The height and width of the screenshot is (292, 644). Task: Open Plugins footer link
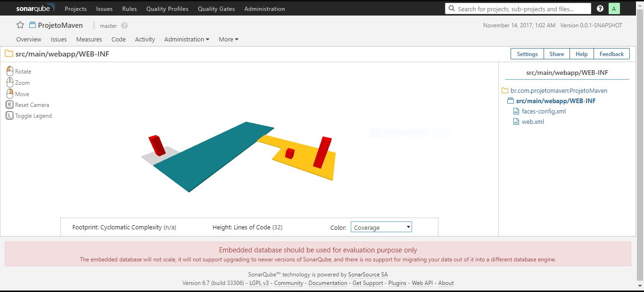click(x=397, y=283)
